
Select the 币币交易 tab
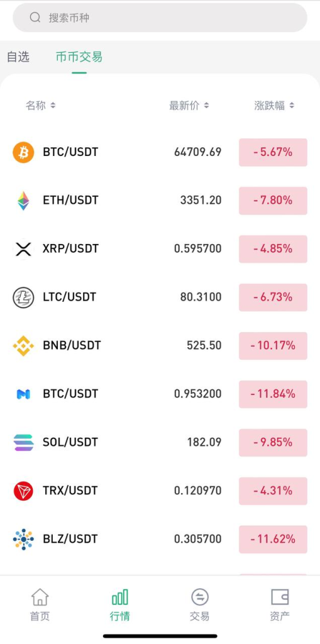(79, 57)
